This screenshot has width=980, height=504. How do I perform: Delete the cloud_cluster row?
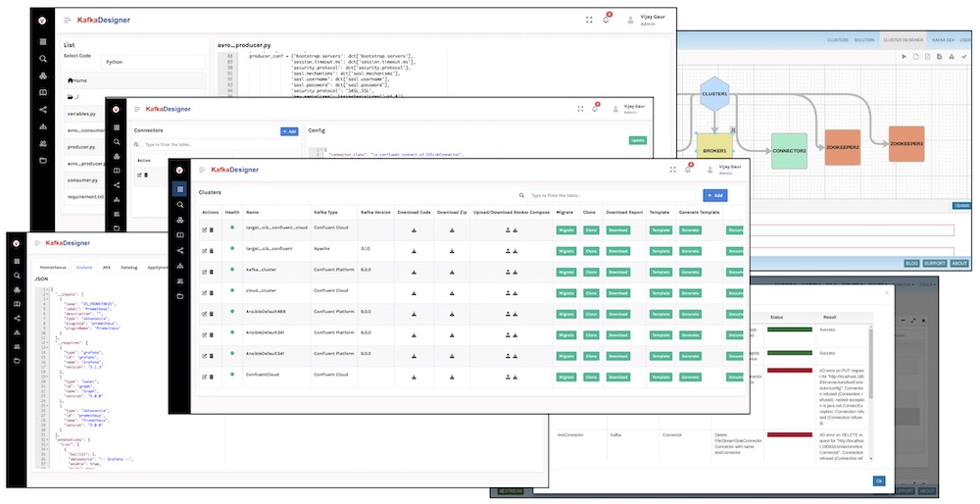point(211,293)
